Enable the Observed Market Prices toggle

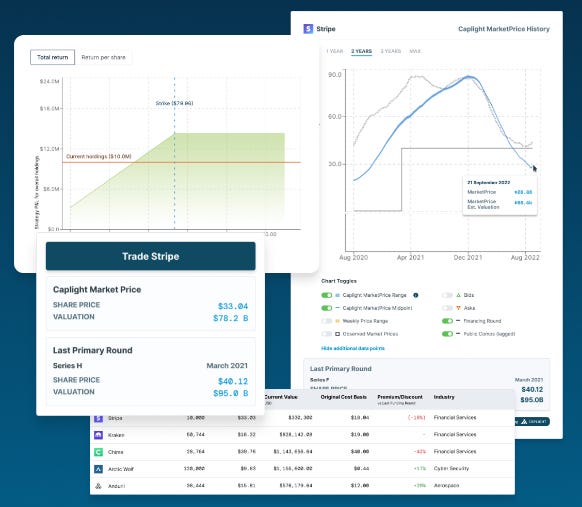(x=327, y=334)
